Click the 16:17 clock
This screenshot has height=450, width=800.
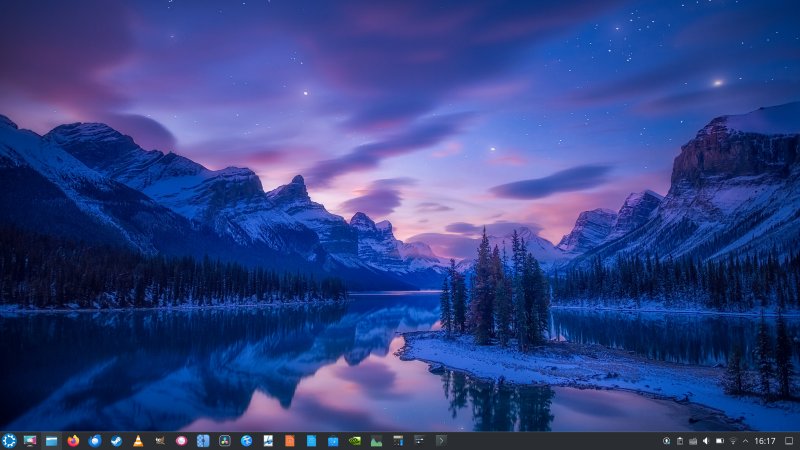point(765,440)
